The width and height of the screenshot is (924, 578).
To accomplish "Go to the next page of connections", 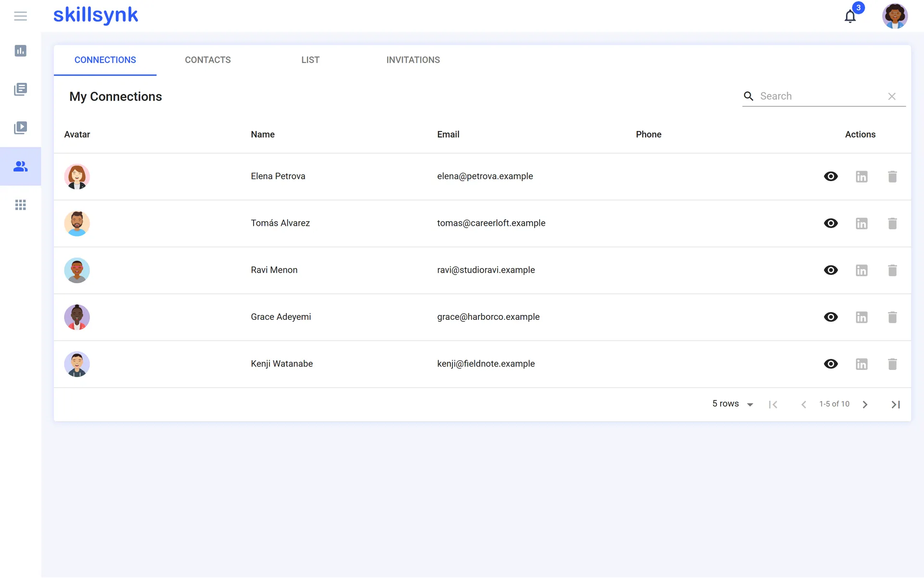I will tap(865, 405).
